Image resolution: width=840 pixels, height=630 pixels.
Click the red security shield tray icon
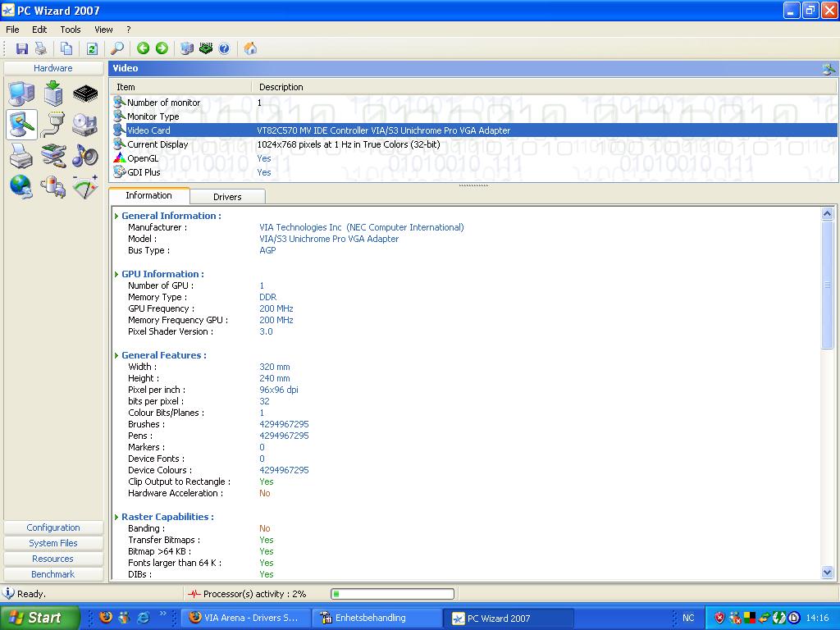[719, 618]
